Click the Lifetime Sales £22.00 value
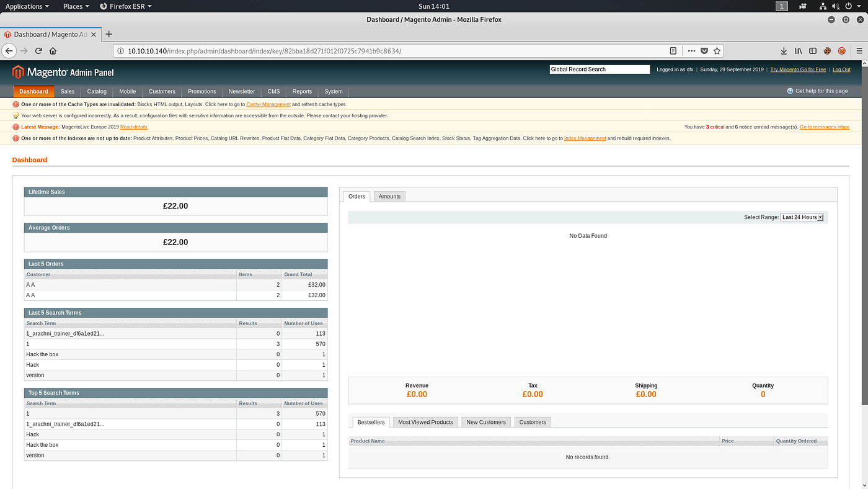This screenshot has width=868, height=489. [x=175, y=206]
